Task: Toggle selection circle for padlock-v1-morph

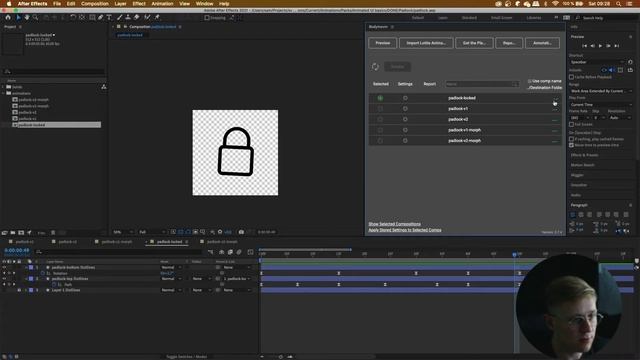Action: click(380, 130)
